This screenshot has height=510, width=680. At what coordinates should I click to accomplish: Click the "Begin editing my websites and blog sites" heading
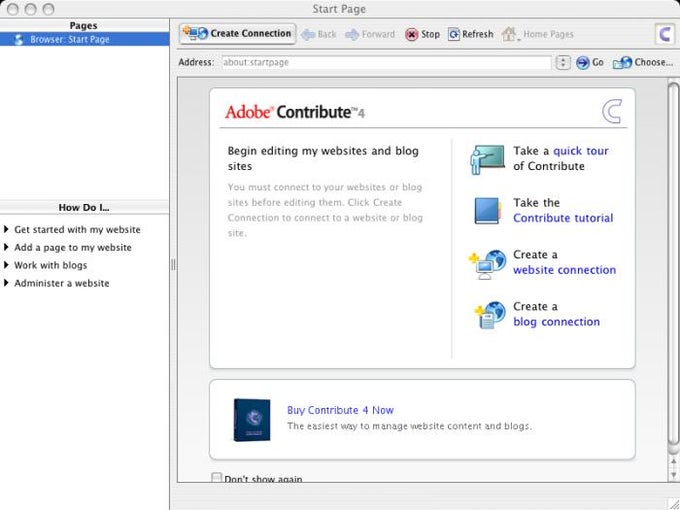tap(323, 158)
